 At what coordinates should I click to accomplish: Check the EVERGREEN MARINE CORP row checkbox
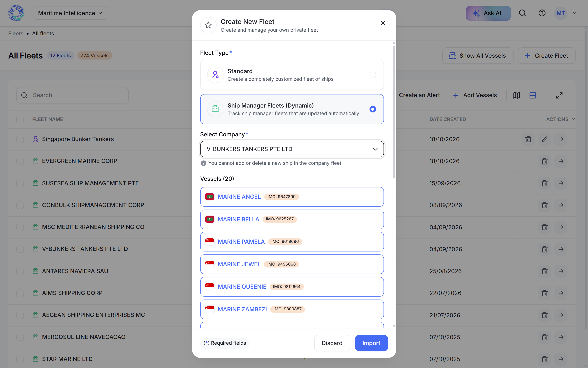point(20,161)
